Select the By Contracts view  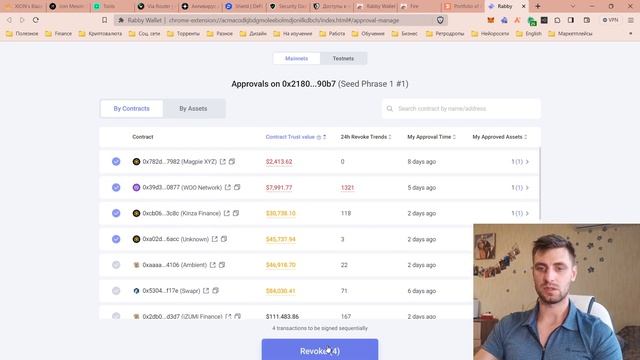tap(131, 109)
